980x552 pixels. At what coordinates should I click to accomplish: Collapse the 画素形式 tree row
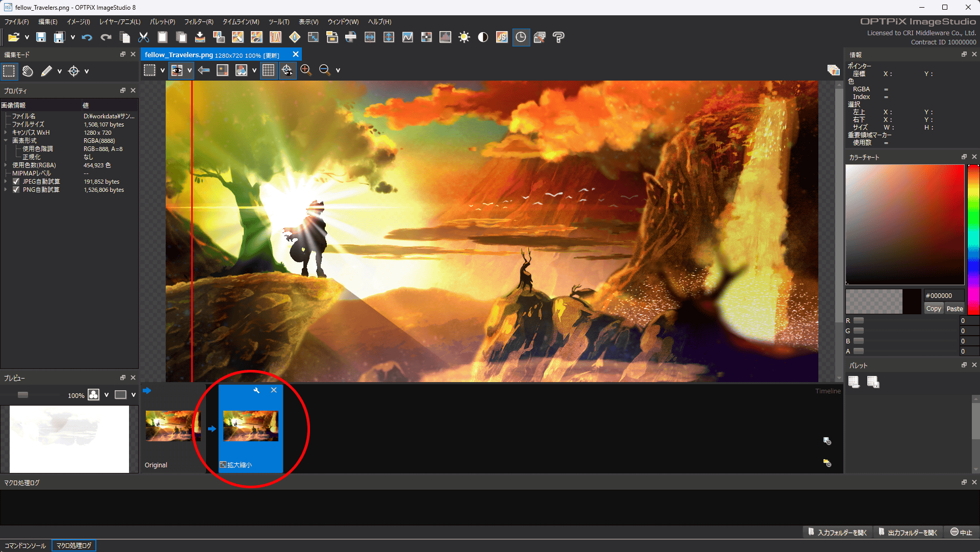pyautogui.click(x=6, y=141)
